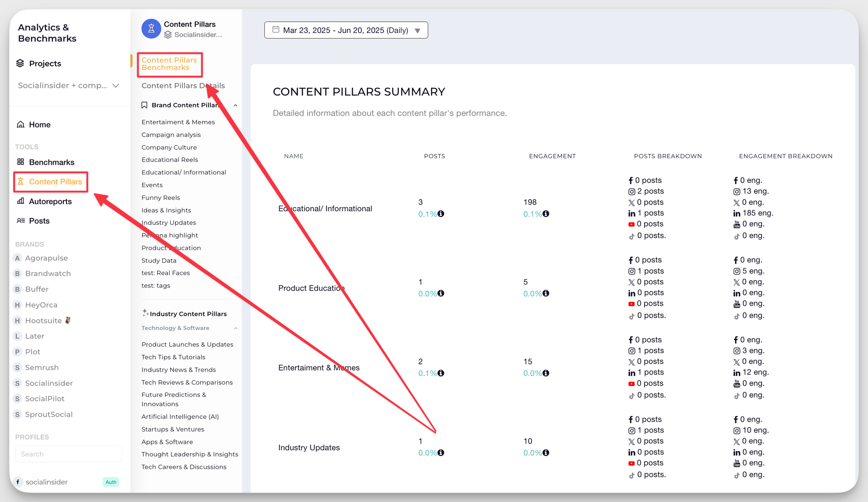The height and width of the screenshot is (502, 868).
Task: Select Startups & Ventures pillar
Action: (x=173, y=429)
